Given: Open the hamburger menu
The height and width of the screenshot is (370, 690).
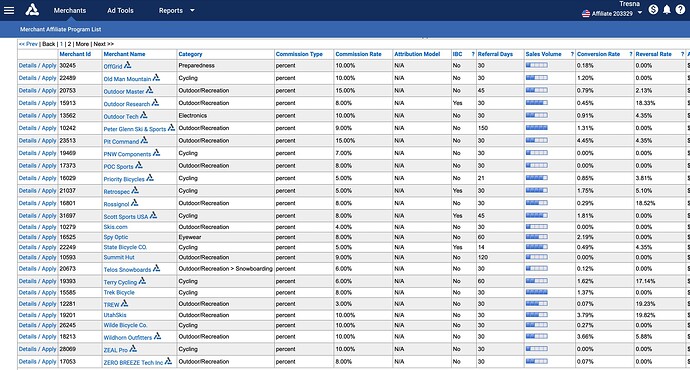Looking at the screenshot, I should [x=9, y=10].
